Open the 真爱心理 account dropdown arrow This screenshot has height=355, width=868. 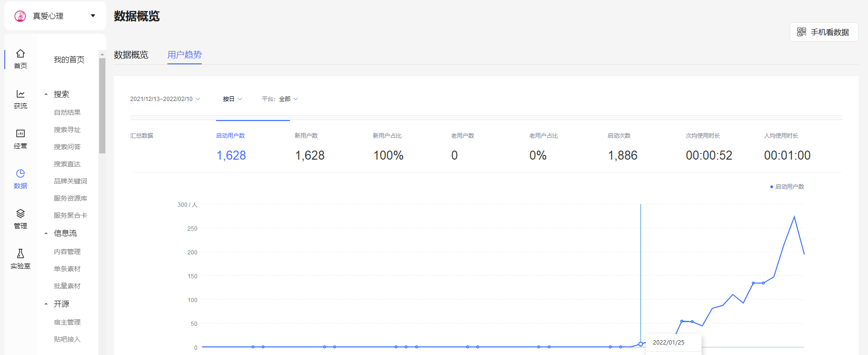tap(93, 16)
